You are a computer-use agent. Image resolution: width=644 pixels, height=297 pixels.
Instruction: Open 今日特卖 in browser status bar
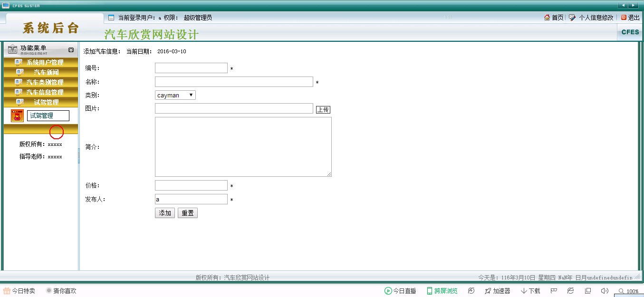pos(19,291)
